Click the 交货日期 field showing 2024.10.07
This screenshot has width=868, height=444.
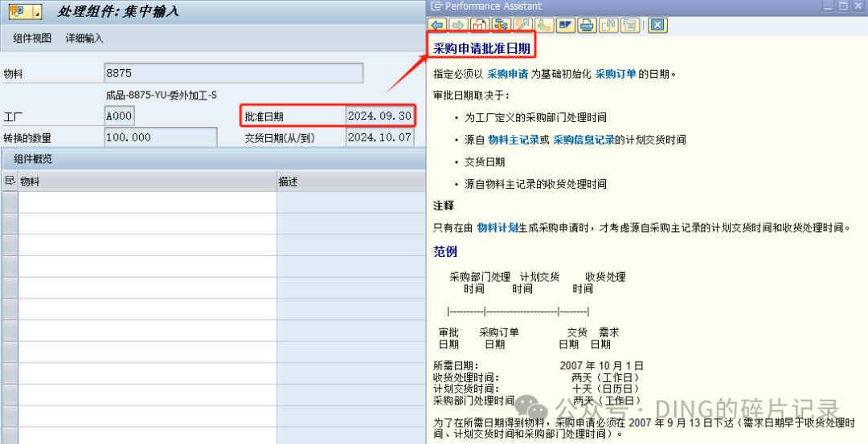coord(379,137)
